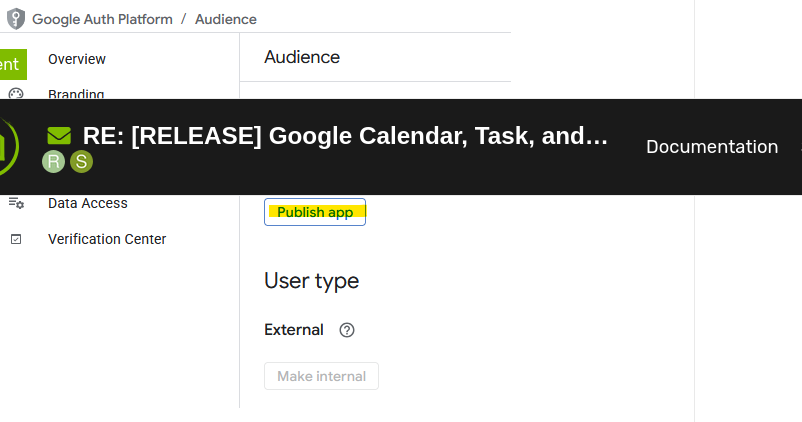Click the green envelope mail icon

click(x=59, y=136)
